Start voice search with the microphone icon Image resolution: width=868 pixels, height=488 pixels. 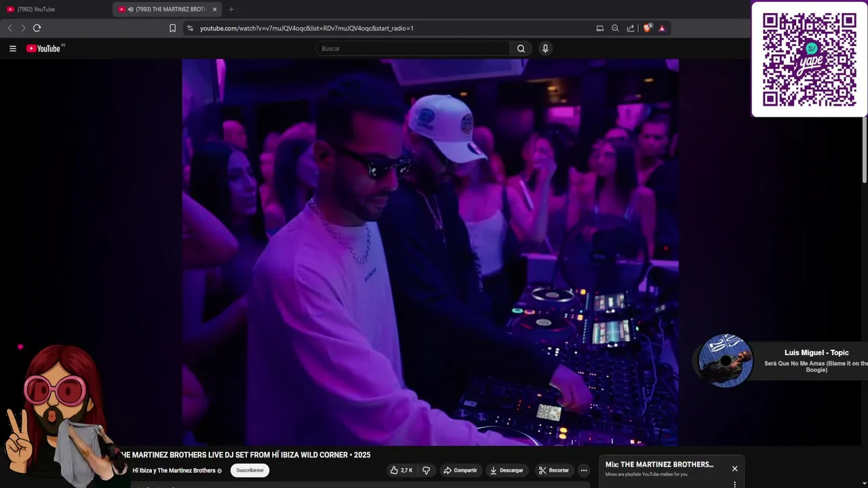545,48
